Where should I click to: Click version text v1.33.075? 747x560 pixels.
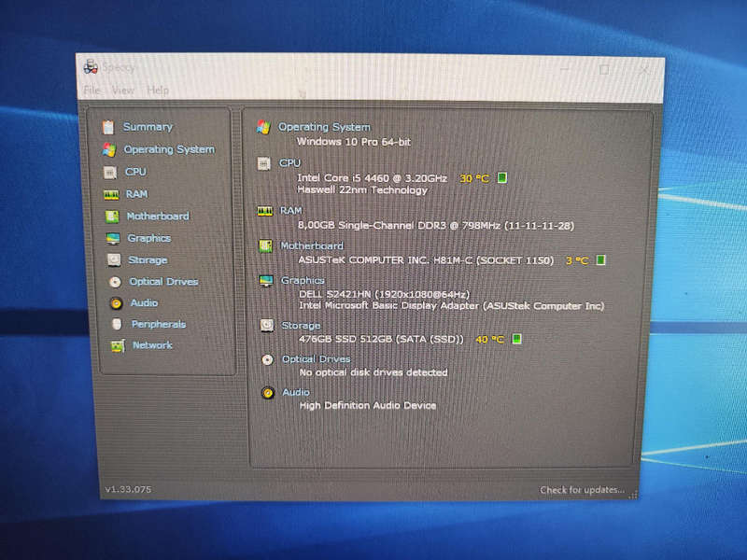pos(128,489)
